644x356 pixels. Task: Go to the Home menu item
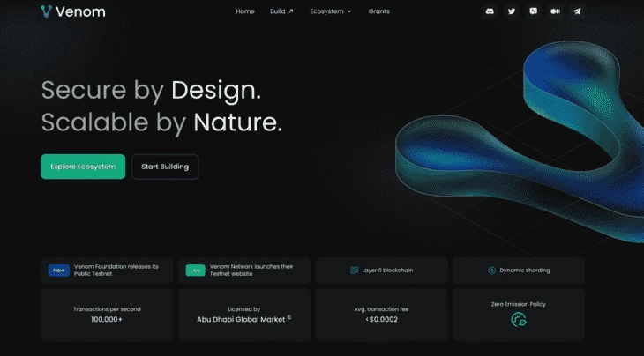pyautogui.click(x=245, y=11)
